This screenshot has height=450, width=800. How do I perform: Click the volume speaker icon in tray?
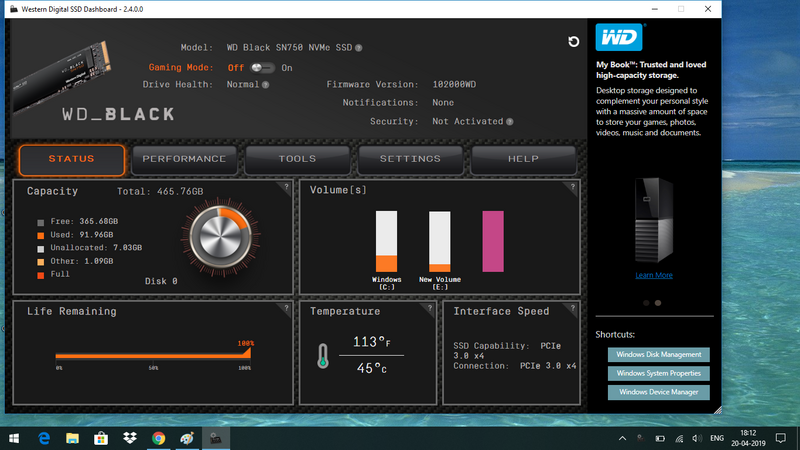point(697,438)
